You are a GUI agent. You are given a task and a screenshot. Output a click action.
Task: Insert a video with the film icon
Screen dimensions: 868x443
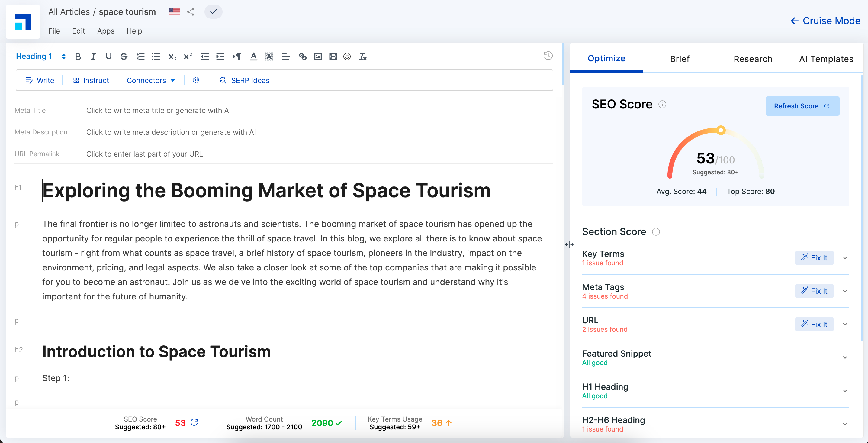click(333, 57)
